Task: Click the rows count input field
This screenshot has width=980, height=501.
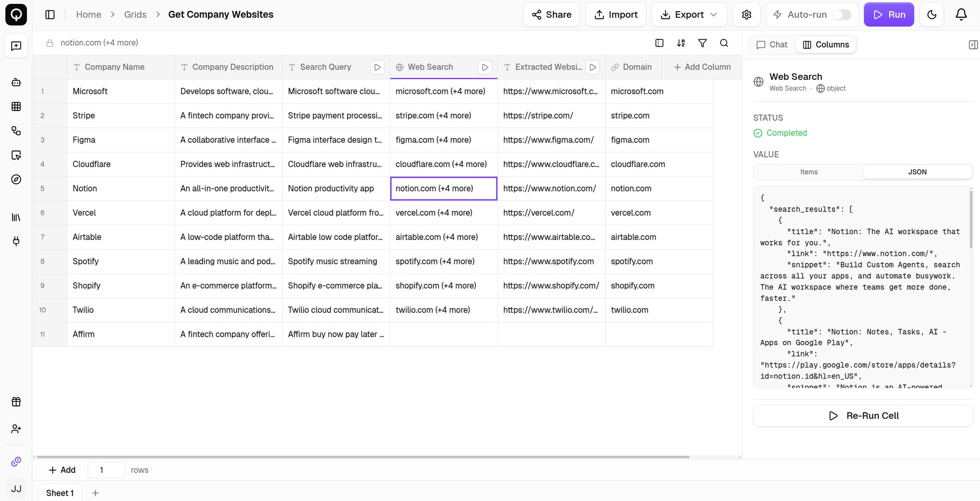Action: point(106,470)
